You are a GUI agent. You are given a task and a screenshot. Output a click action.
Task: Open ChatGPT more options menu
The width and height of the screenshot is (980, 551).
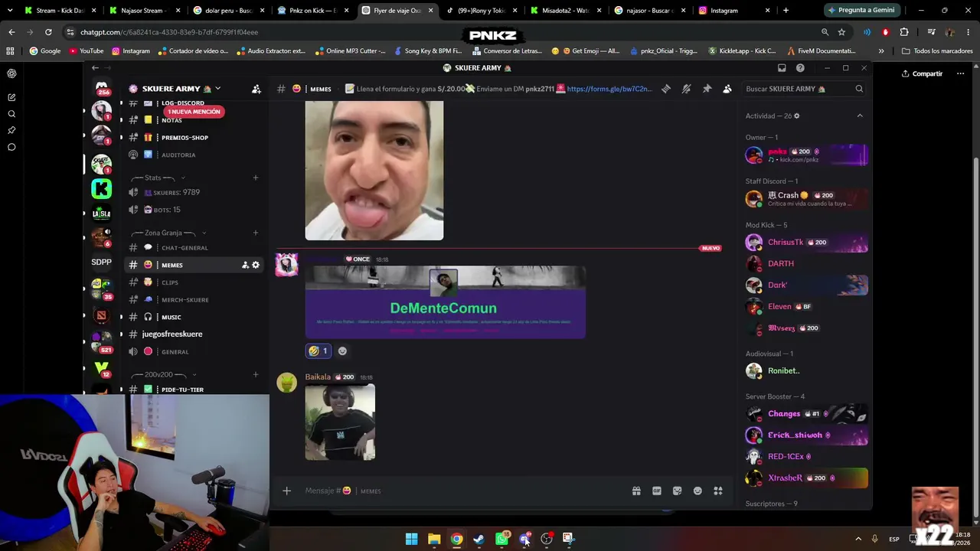pyautogui.click(x=960, y=73)
